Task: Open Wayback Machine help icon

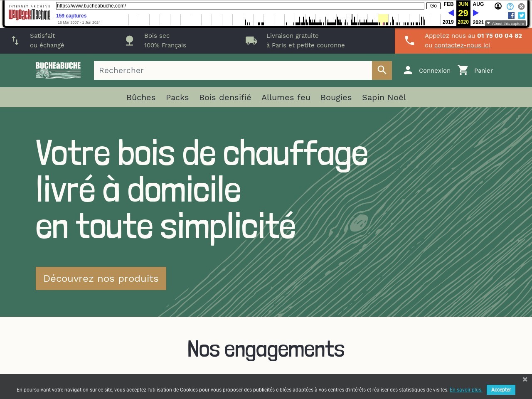Action: pyautogui.click(x=510, y=6)
